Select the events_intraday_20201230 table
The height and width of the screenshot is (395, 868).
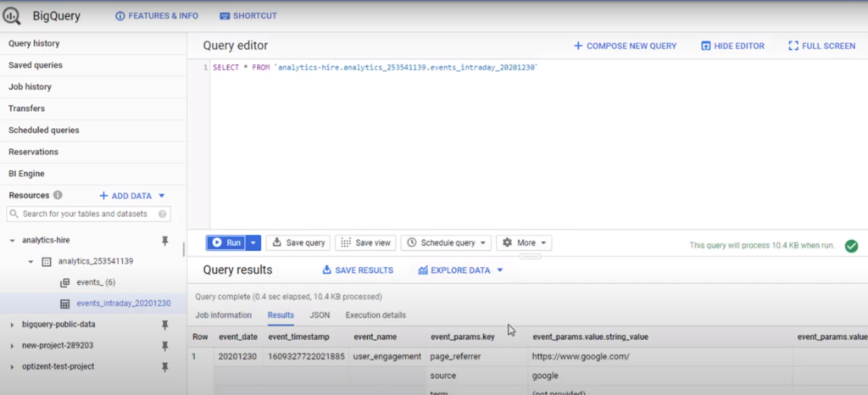click(123, 303)
